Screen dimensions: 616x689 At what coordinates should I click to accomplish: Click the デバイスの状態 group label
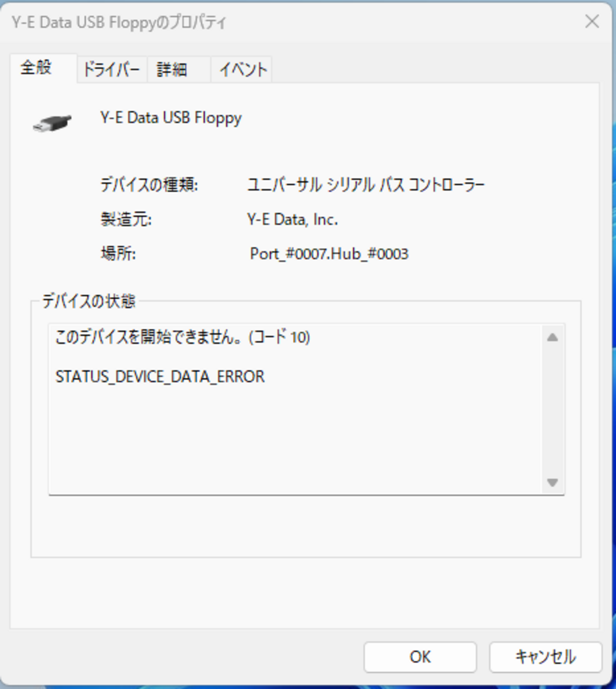[89, 301]
